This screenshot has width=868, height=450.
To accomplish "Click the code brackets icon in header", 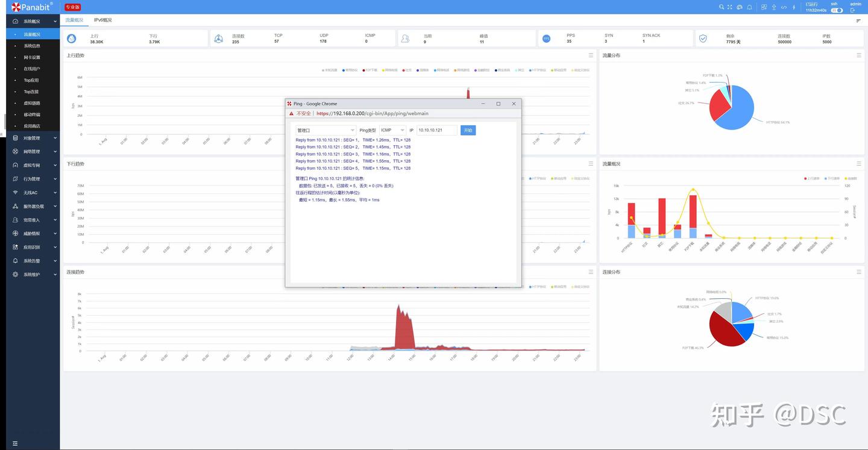I will point(784,7).
